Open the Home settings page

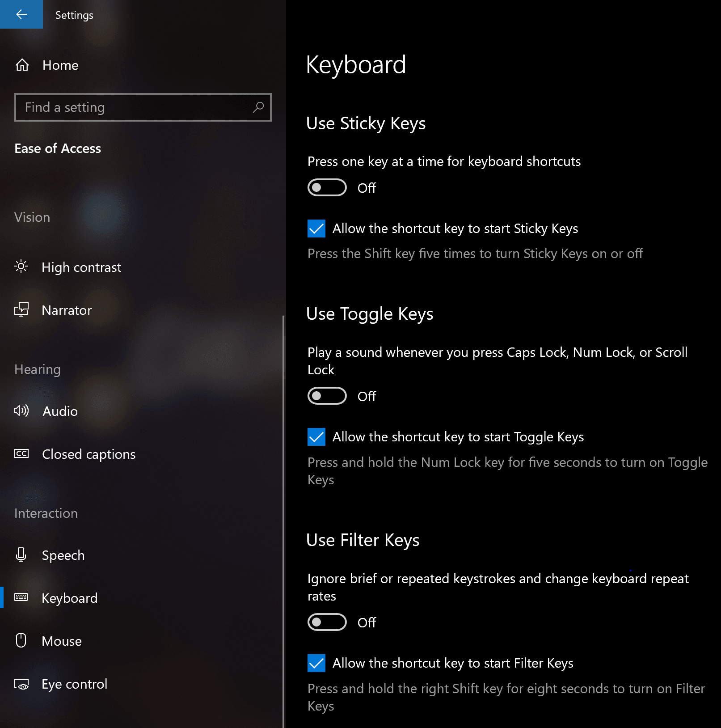(60, 65)
